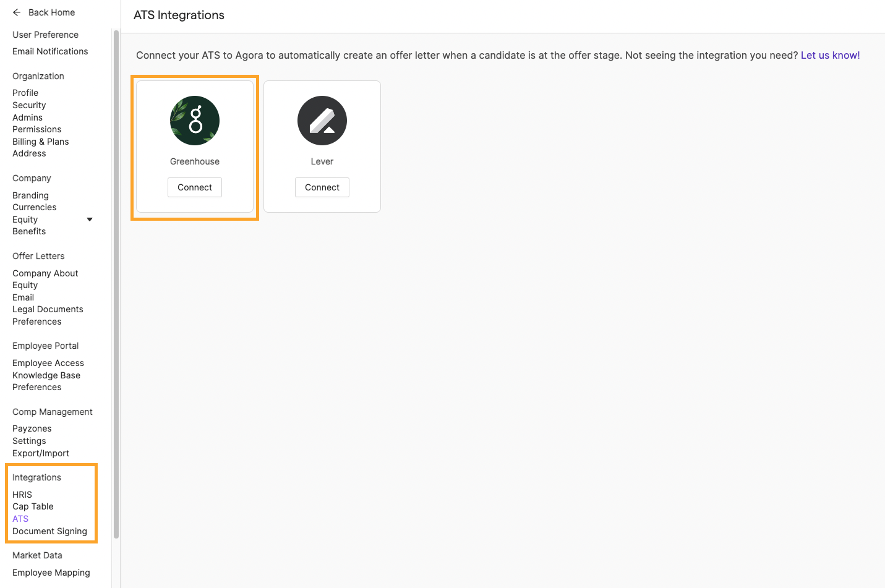Open HRIS integrations
The image size is (885, 588).
[x=22, y=495]
